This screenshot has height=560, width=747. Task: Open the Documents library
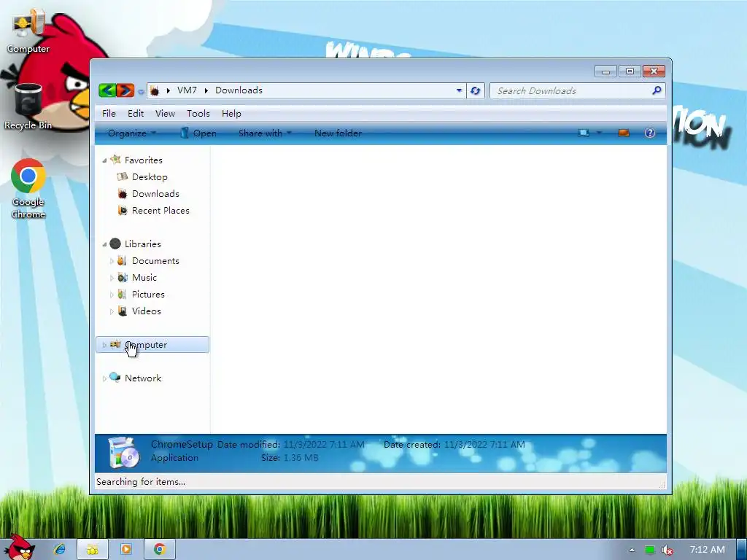pos(155,261)
